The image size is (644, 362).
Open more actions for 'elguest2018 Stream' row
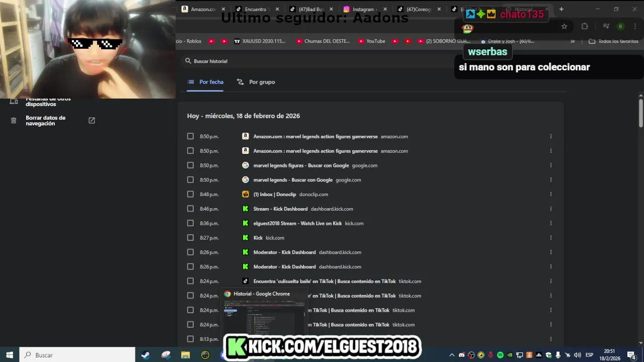pyautogui.click(x=551, y=223)
